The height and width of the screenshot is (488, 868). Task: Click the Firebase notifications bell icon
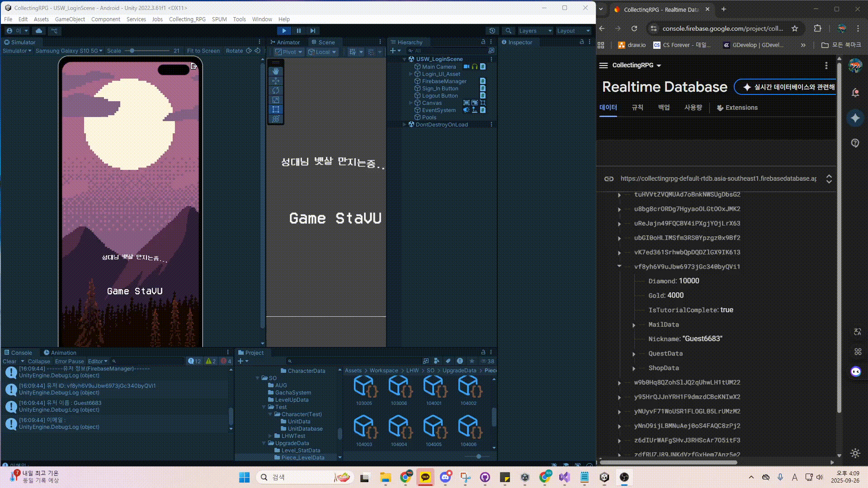[855, 93]
